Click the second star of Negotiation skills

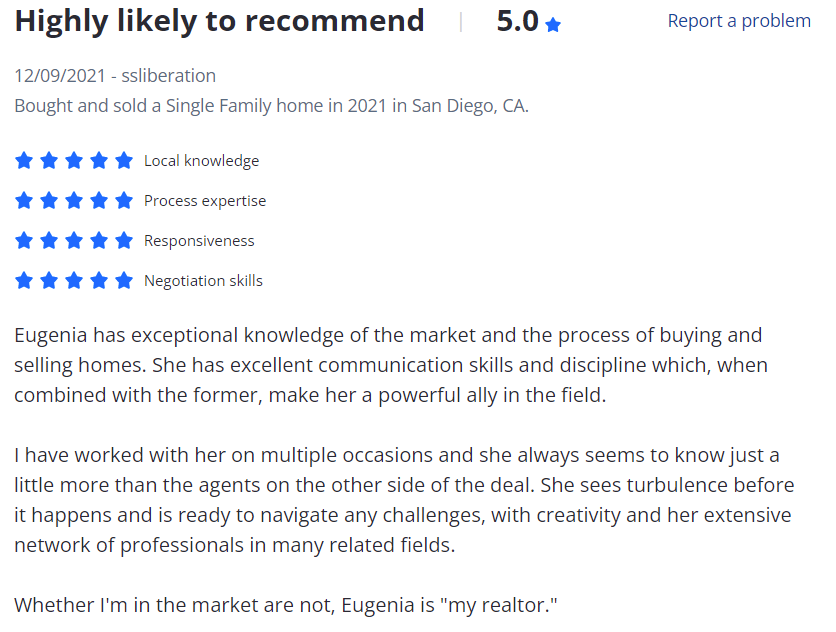(49, 281)
